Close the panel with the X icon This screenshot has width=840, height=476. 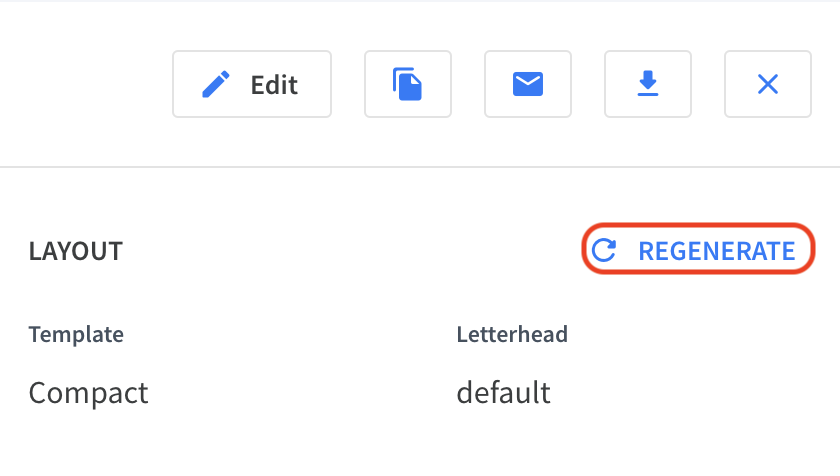tap(768, 84)
